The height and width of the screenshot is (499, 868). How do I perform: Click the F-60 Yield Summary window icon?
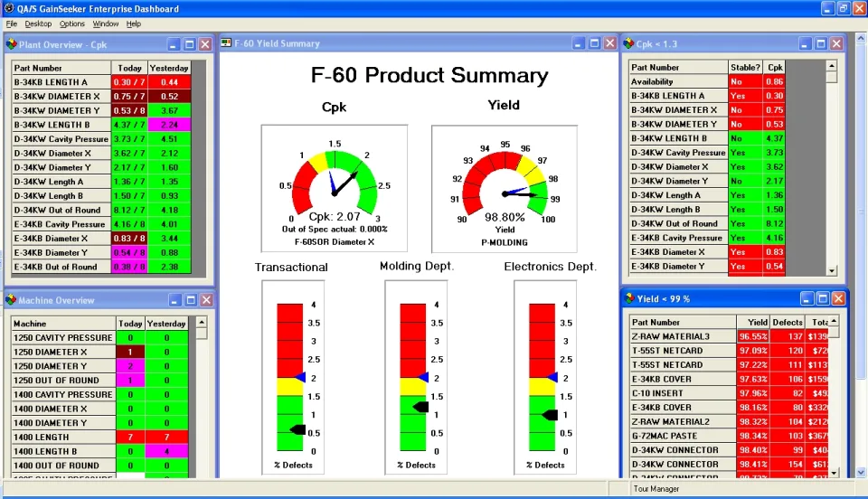click(226, 43)
